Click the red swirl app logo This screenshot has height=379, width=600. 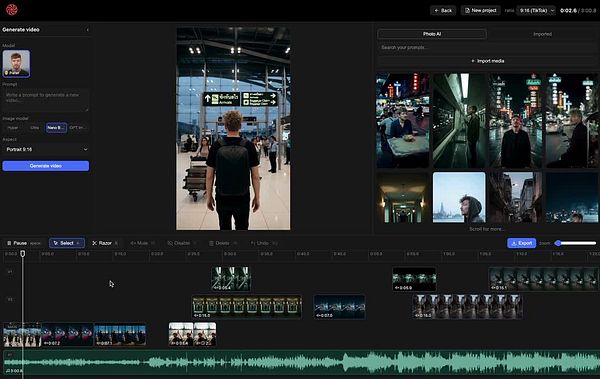coord(11,10)
